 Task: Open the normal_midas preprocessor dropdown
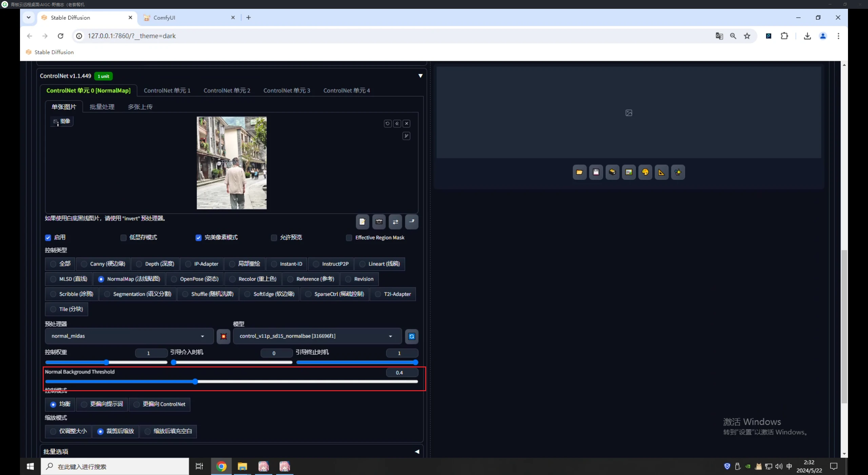129,336
